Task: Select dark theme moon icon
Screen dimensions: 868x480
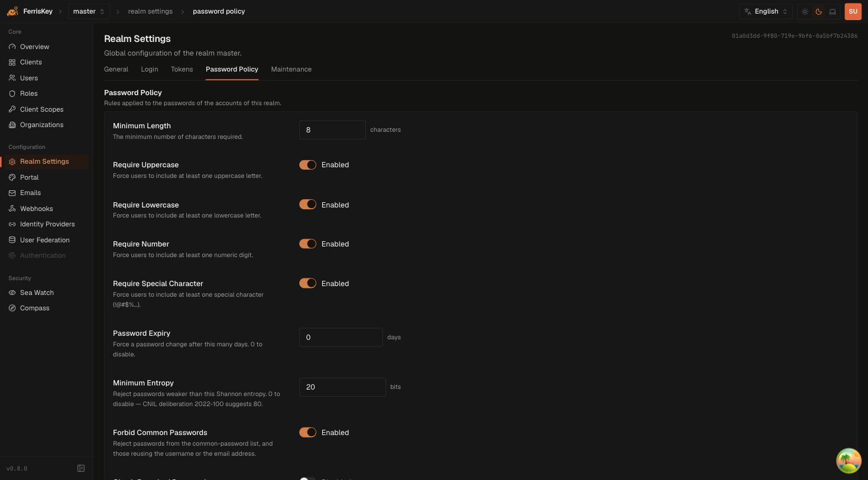Action: pyautogui.click(x=819, y=11)
